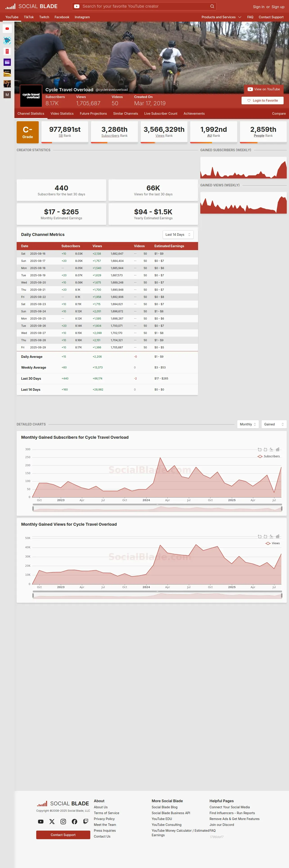
Task: Click the Social Blade logo in header
Action: pyautogui.click(x=31, y=6)
